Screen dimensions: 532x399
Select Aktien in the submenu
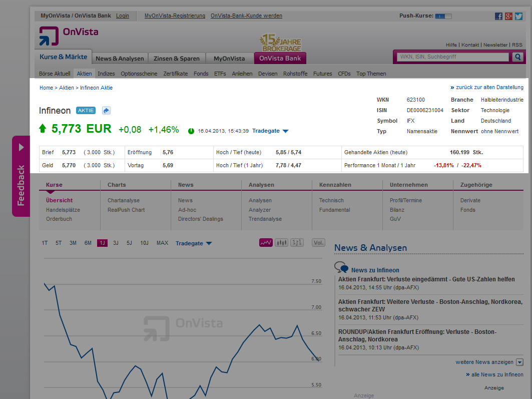84,74
